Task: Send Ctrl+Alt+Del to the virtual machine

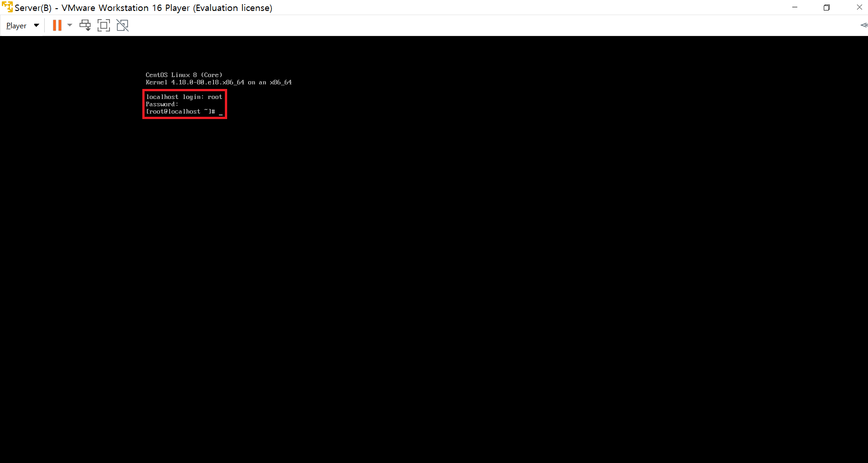Action: [x=85, y=26]
